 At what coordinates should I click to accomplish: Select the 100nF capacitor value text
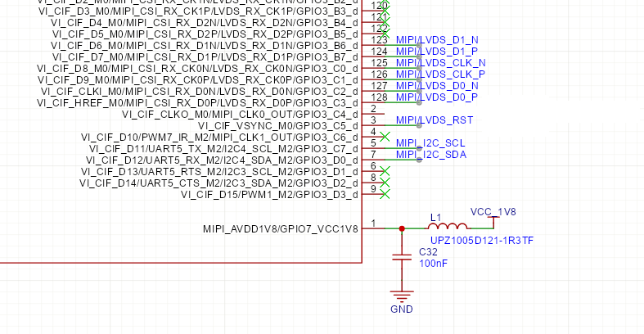click(433, 264)
